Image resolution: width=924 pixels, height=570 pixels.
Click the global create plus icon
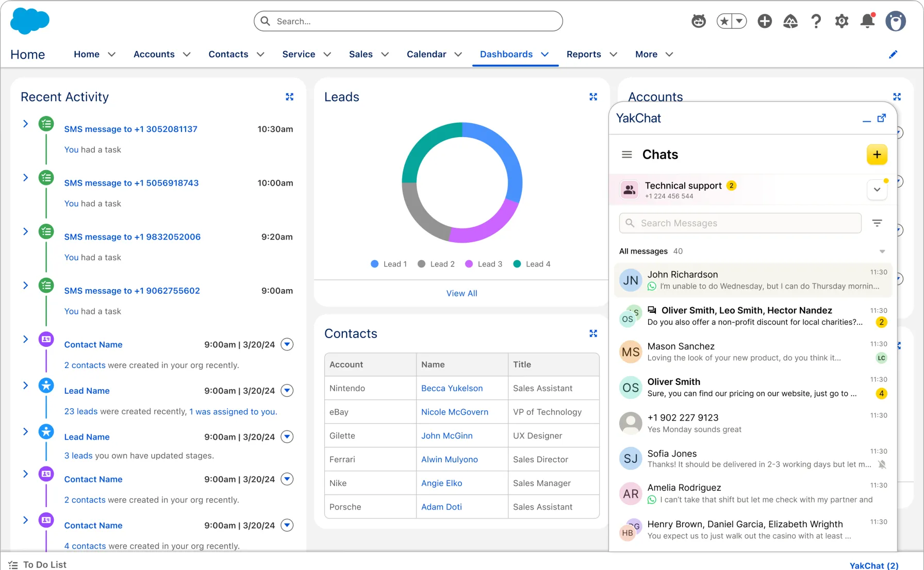[765, 21]
